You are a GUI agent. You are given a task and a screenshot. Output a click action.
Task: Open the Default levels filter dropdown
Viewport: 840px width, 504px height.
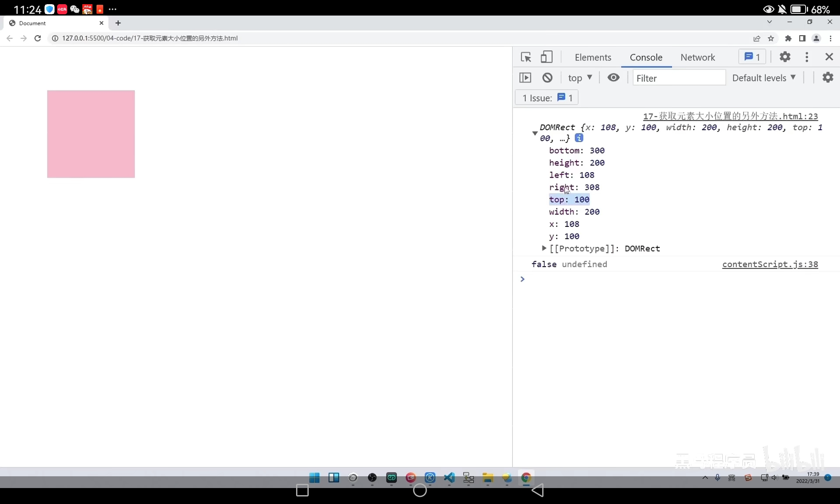tap(764, 77)
